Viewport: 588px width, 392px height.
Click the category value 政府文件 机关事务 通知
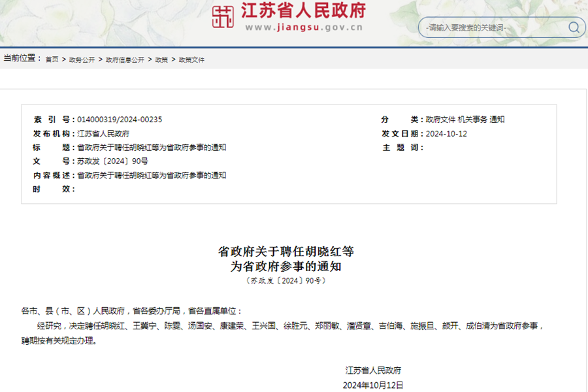coord(465,120)
